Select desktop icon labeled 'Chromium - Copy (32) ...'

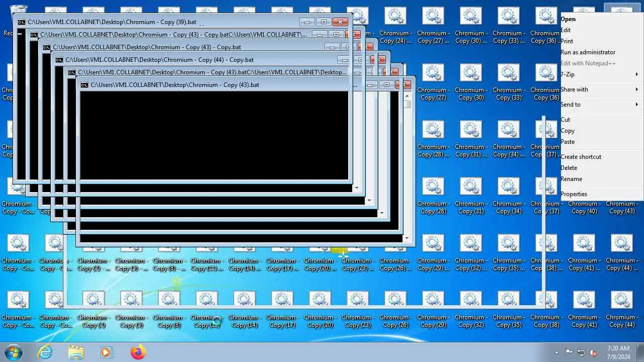pyautogui.click(x=470, y=253)
